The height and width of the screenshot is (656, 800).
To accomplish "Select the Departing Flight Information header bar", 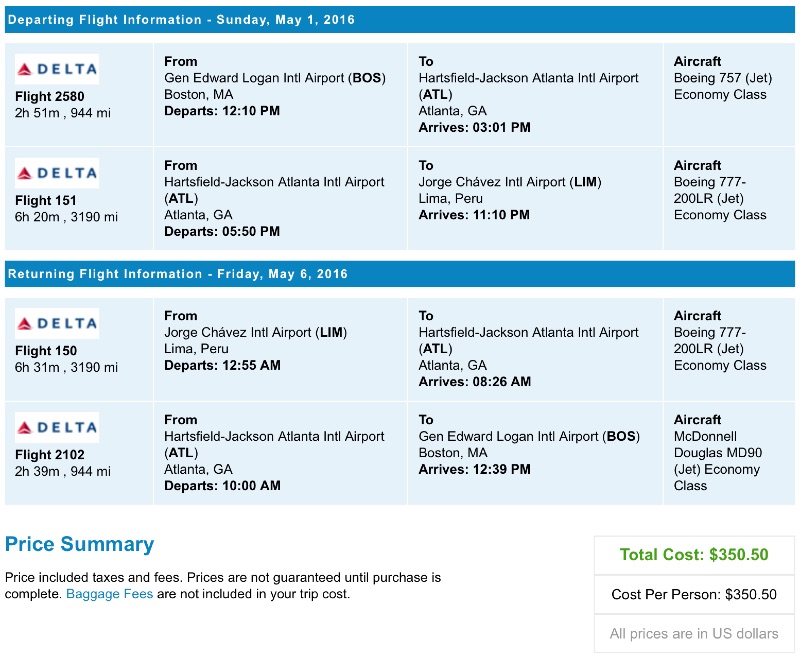I will [x=187, y=19].
